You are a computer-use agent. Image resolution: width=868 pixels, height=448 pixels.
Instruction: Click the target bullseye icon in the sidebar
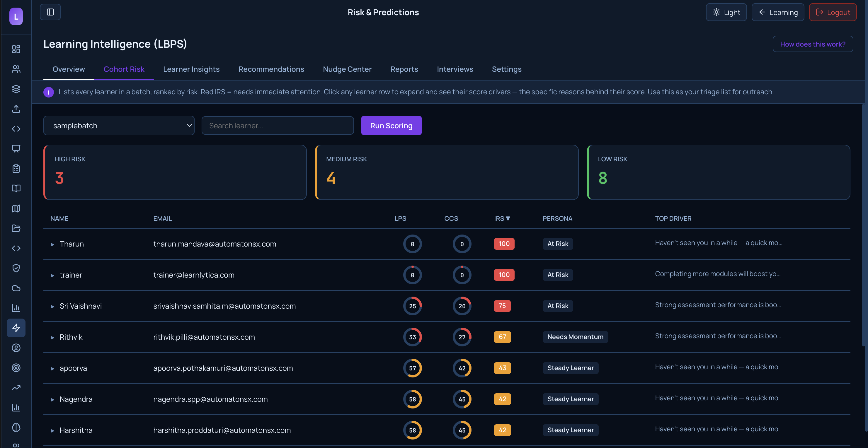16,367
